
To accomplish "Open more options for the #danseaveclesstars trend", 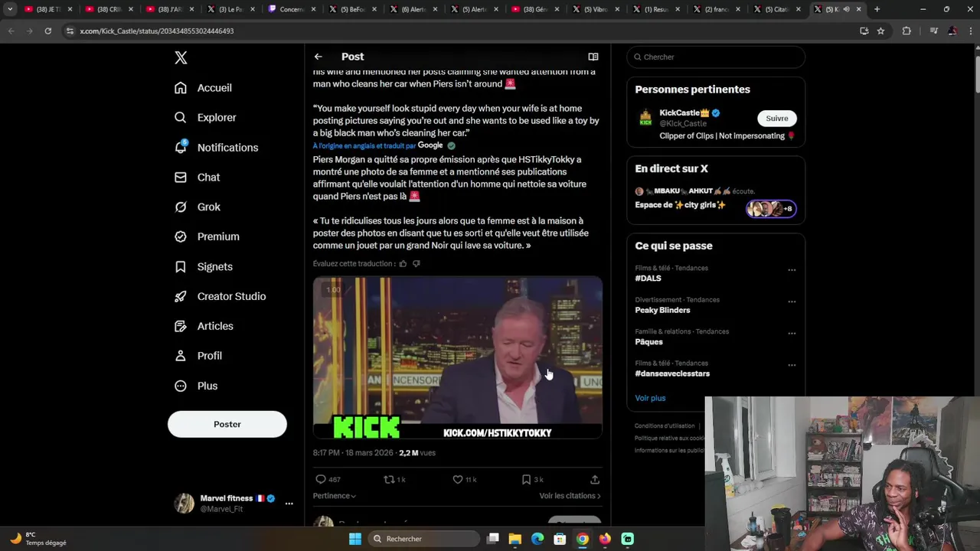I will pos(792,365).
